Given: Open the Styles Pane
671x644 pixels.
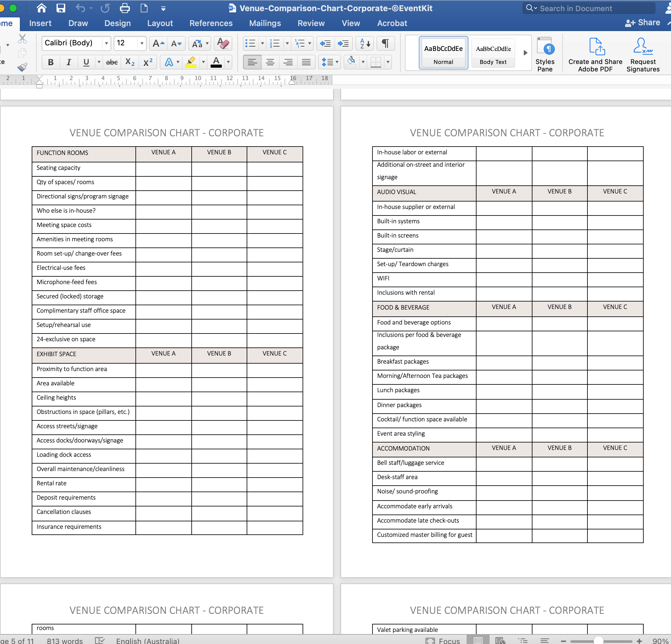Looking at the screenshot, I should (545, 53).
